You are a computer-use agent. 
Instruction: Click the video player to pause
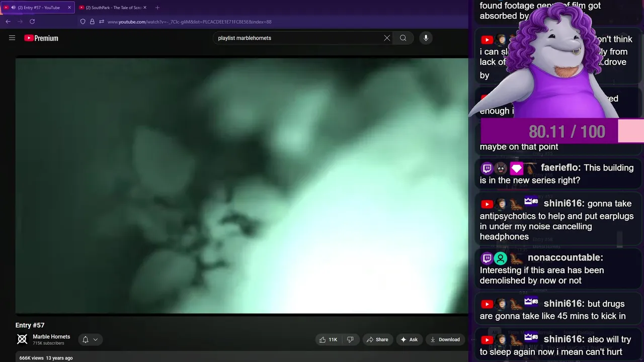coord(242,186)
